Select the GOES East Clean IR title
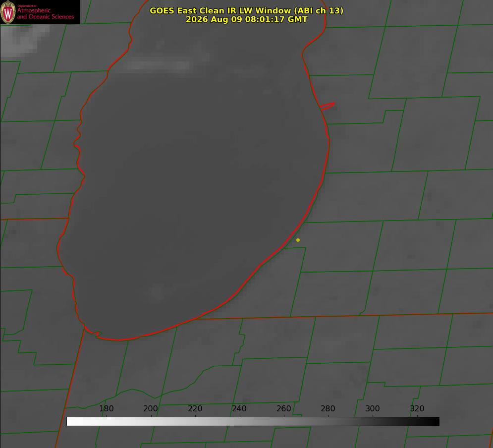Image resolution: width=493 pixels, height=448 pixels. pyautogui.click(x=247, y=10)
